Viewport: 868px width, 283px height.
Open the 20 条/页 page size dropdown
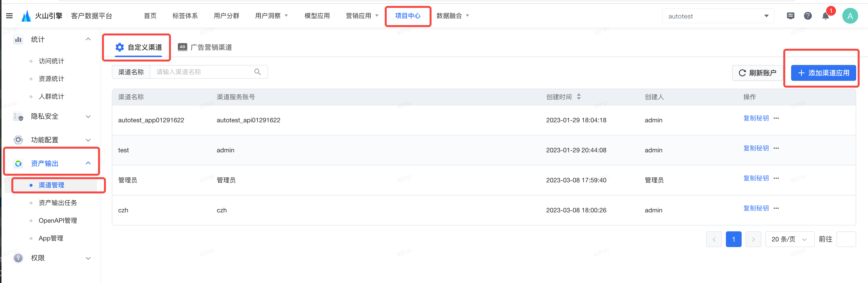coord(789,239)
